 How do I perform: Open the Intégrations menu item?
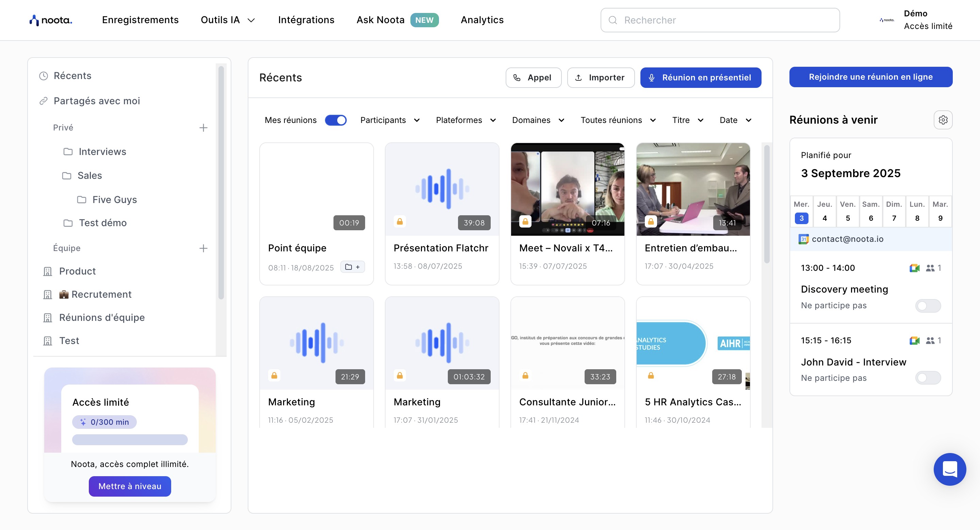[x=306, y=20]
